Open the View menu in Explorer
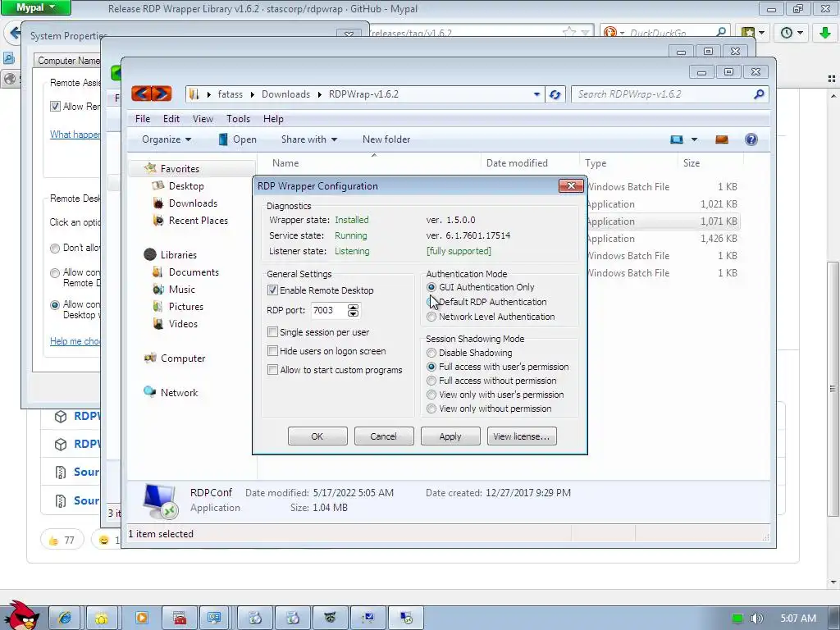This screenshot has width=840, height=630. pos(203,118)
